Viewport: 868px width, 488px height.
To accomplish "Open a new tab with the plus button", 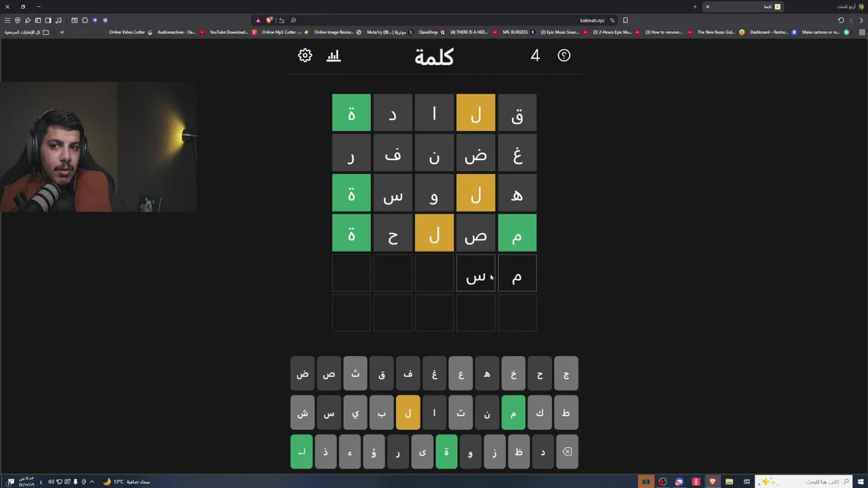I will pos(695,7).
